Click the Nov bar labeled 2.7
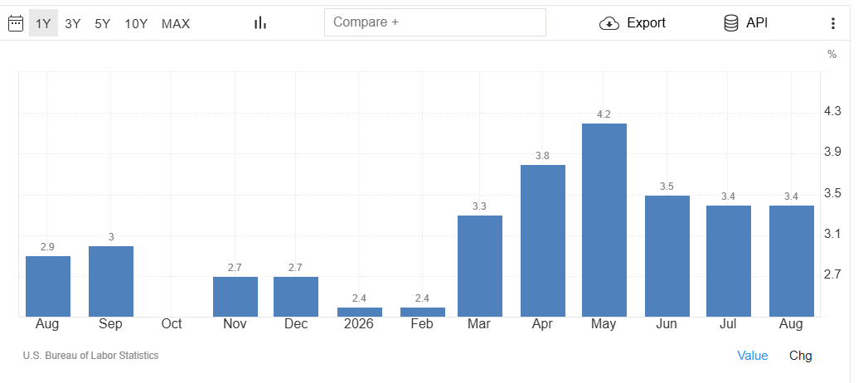The height and width of the screenshot is (383, 868). coord(235,297)
